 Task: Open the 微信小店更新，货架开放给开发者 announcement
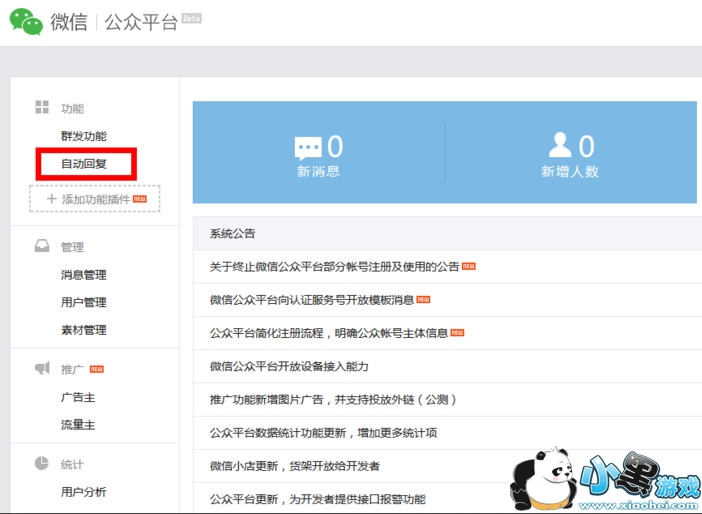coord(295,466)
